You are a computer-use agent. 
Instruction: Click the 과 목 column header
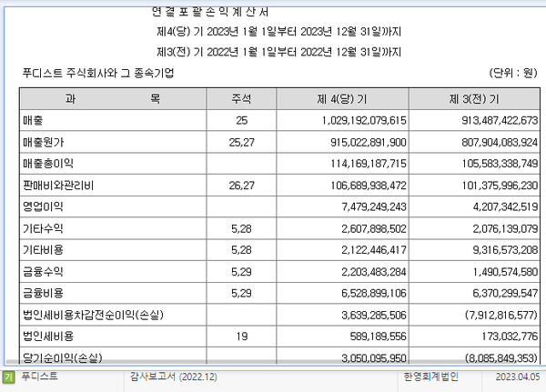click(x=113, y=99)
